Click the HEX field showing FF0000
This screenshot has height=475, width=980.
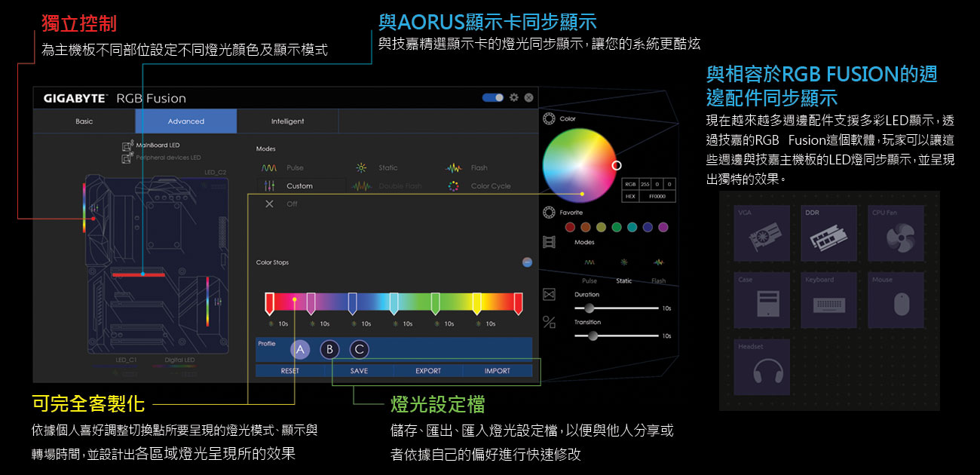tap(657, 196)
